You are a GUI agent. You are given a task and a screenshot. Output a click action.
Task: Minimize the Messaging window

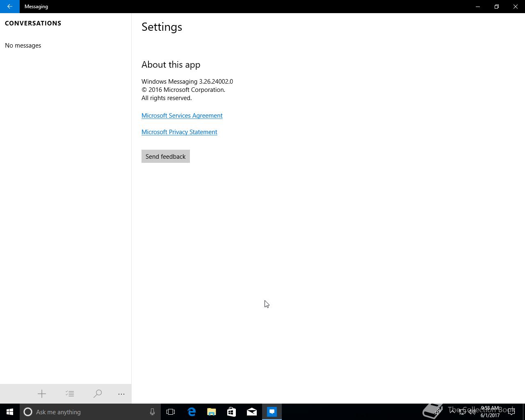[478, 7]
